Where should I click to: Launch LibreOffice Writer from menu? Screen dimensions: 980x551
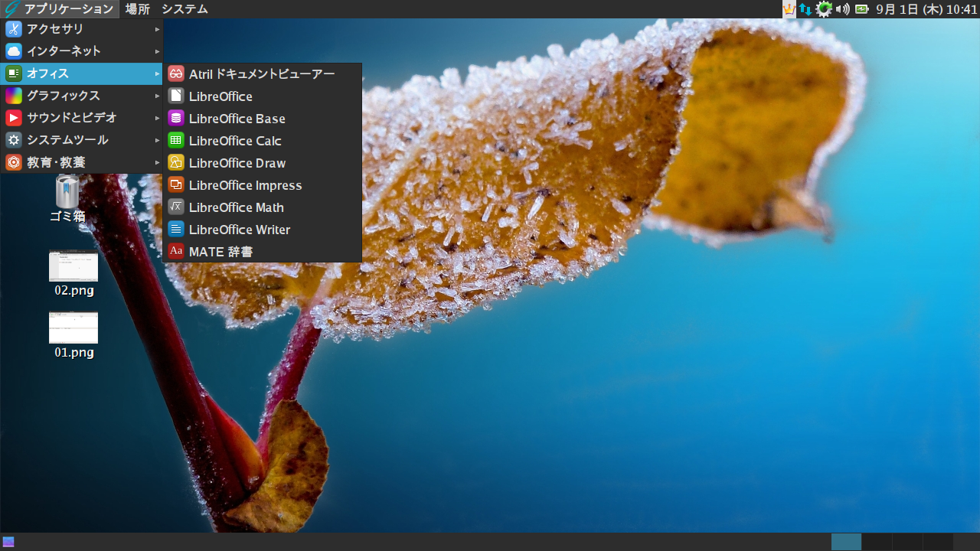pos(262,230)
